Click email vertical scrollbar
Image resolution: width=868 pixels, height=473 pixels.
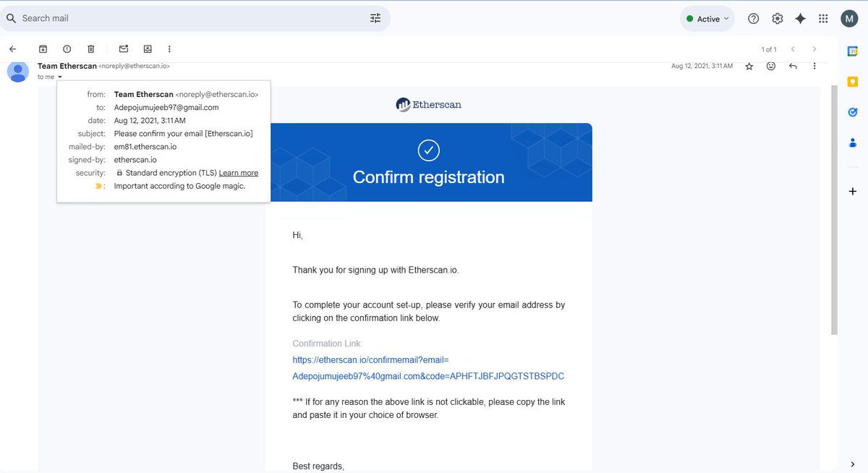point(835,210)
